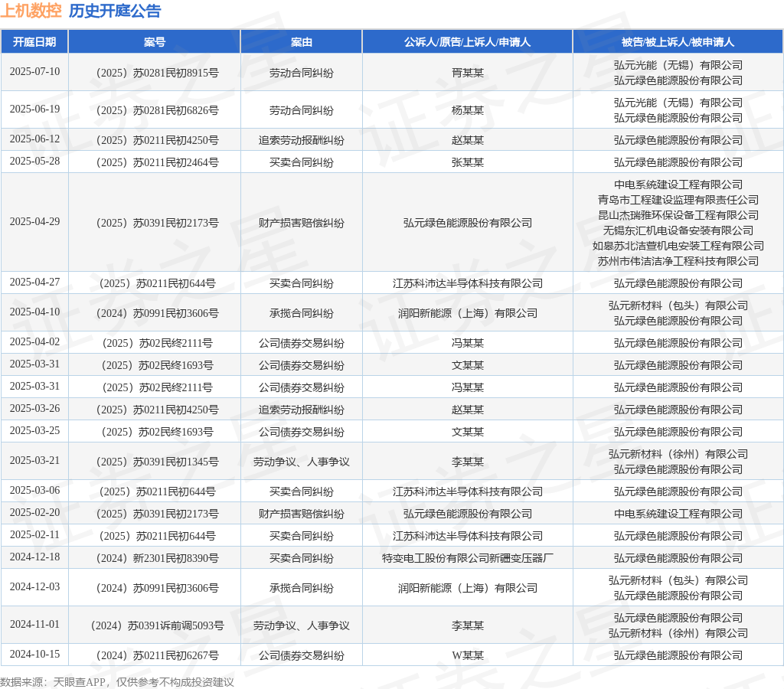The width and height of the screenshot is (784, 689).
Task: Click 劳动争议、人事争议 in the 2024-11-01 row
Action: coord(302,626)
